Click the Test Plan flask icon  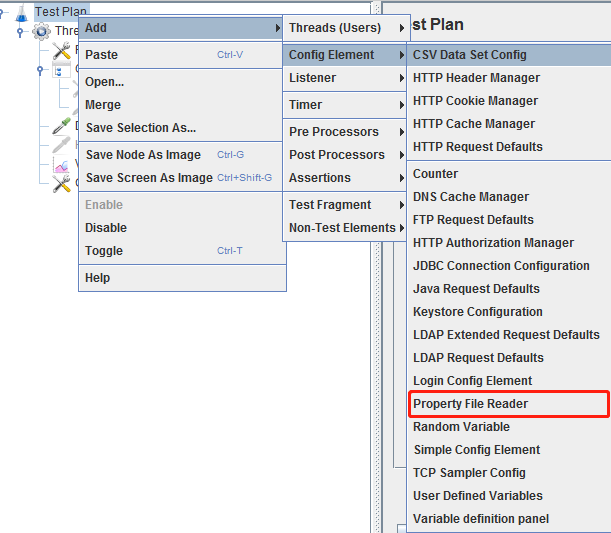coord(21,13)
